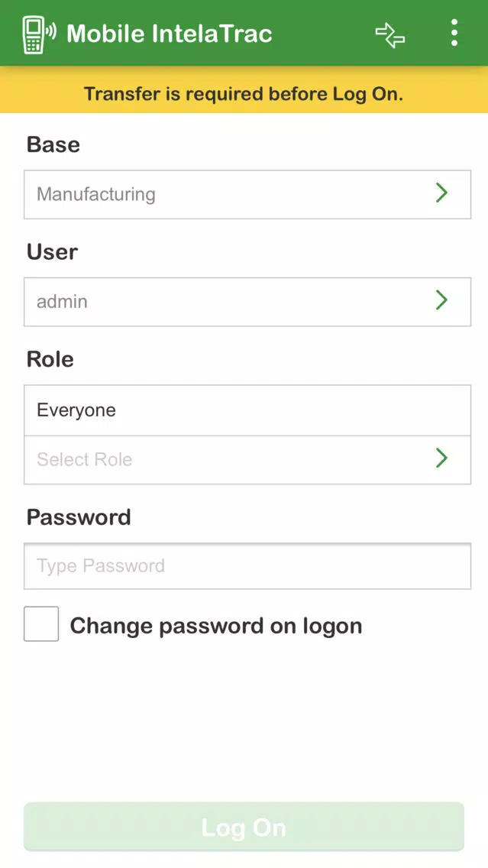Tap the Mobile IntelaTrac title
Viewport: 488px width, 868px height.
pyautogui.click(x=170, y=34)
